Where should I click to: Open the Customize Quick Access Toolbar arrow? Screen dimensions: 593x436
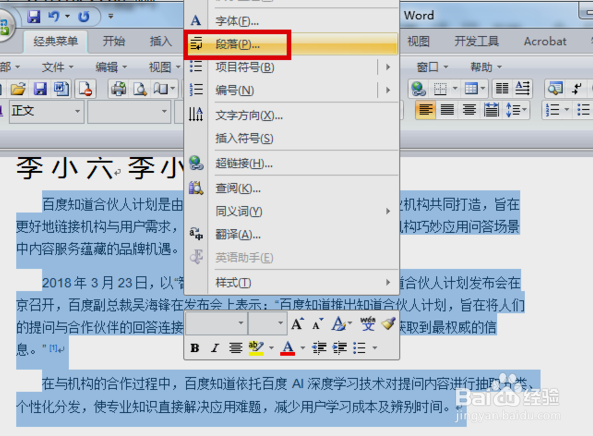coord(111,16)
